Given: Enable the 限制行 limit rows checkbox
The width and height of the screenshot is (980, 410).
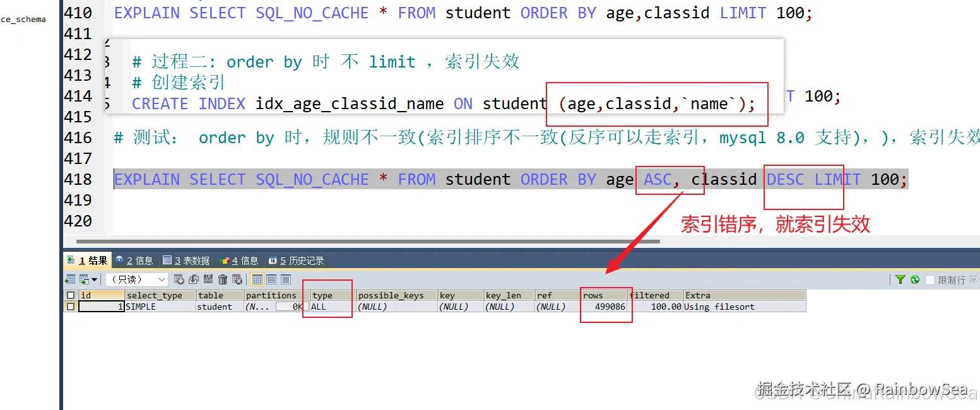Looking at the screenshot, I should 930,279.
